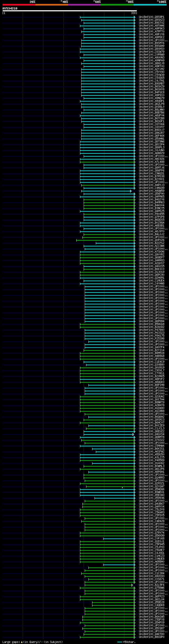The width and height of the screenshot is (169, 644).
Task: Select hit label UniRef100_B4QIY6
Action: pyautogui.click(x=152, y=199)
